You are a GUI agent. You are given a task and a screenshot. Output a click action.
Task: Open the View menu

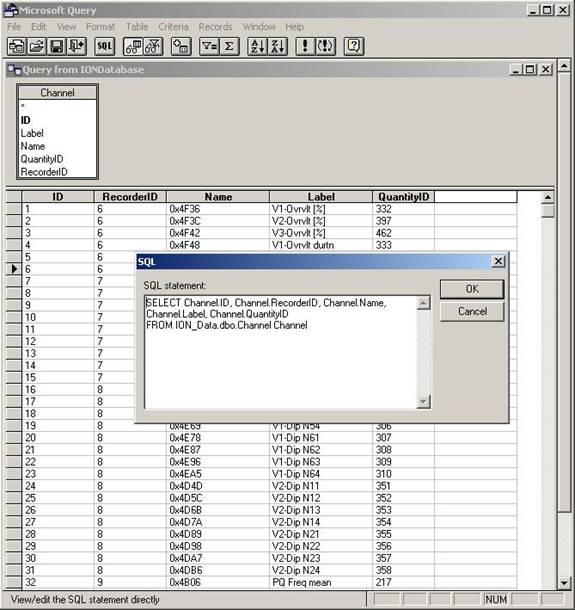pyautogui.click(x=67, y=27)
